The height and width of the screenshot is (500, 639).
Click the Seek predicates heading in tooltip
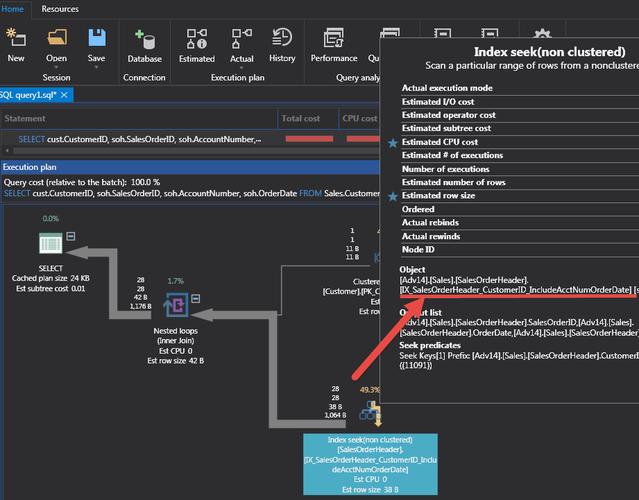pos(430,345)
